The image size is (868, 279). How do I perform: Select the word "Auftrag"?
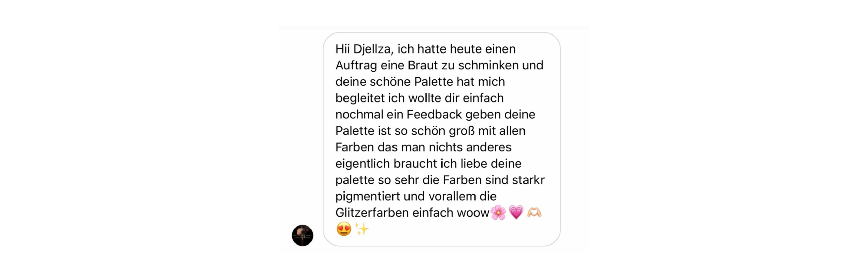356,66
